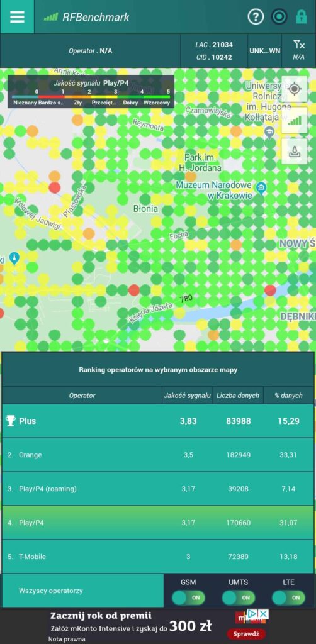
Task: Tap the Muzeum Narodowe map pin
Action: [x=261, y=189]
